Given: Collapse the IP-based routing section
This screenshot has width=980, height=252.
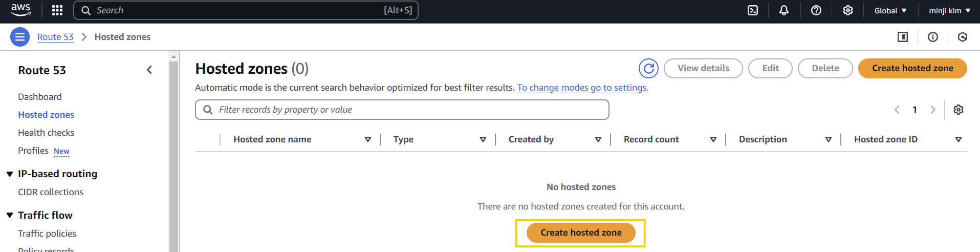Looking at the screenshot, I should click(x=10, y=174).
